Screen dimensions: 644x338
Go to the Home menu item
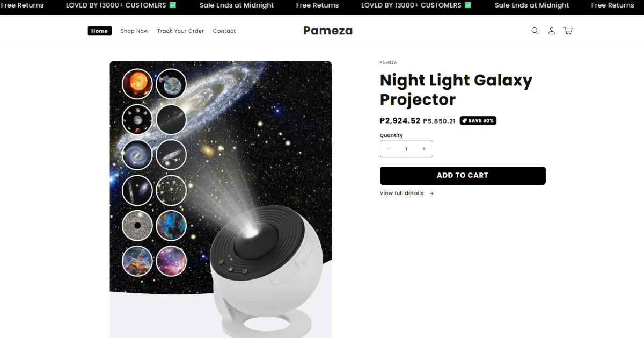point(99,31)
